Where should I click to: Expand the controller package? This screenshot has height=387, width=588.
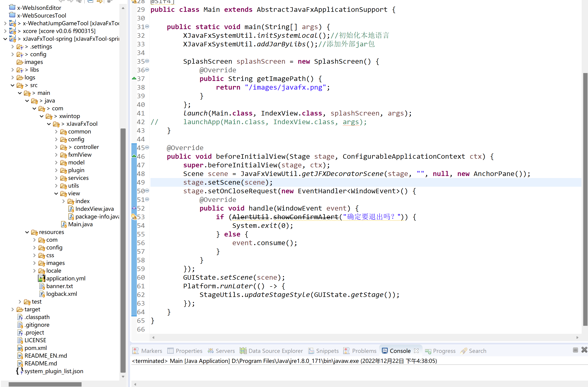56,147
